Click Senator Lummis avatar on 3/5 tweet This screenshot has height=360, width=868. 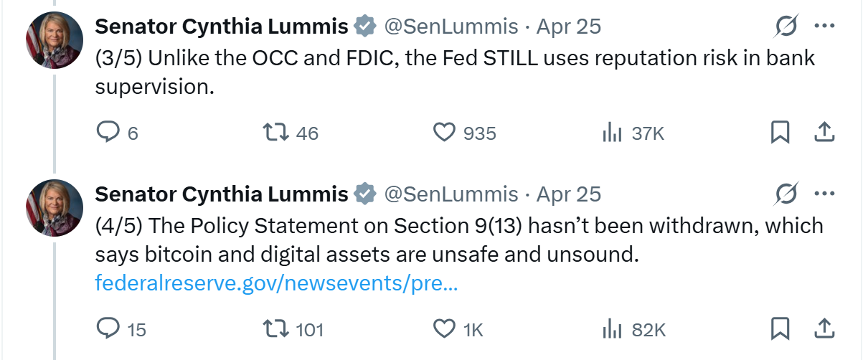click(x=55, y=40)
